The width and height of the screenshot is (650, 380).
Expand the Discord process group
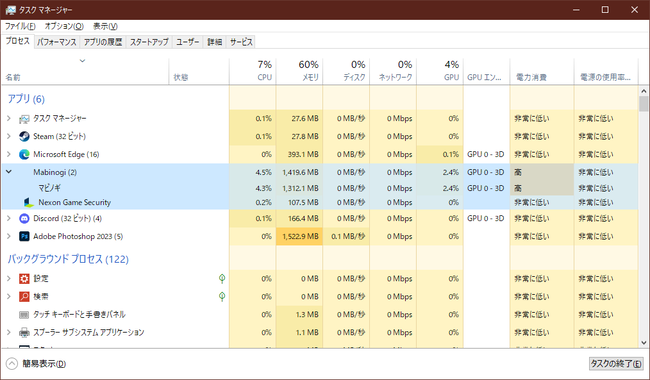point(9,218)
